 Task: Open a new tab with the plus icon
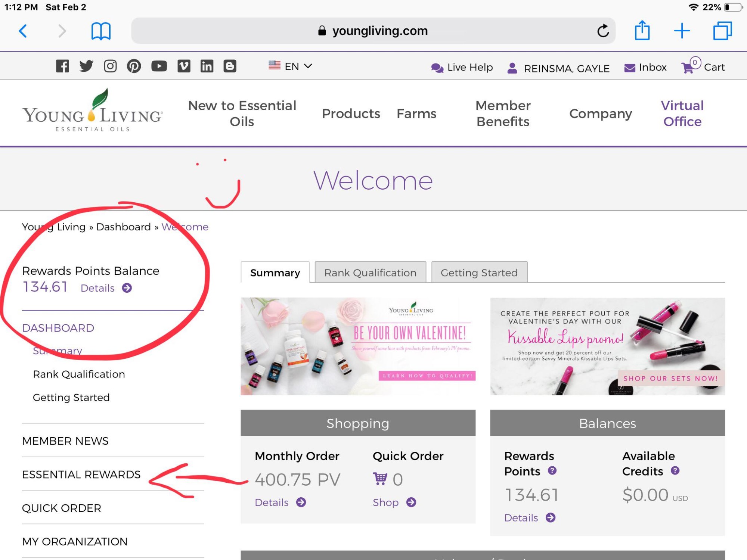682,31
